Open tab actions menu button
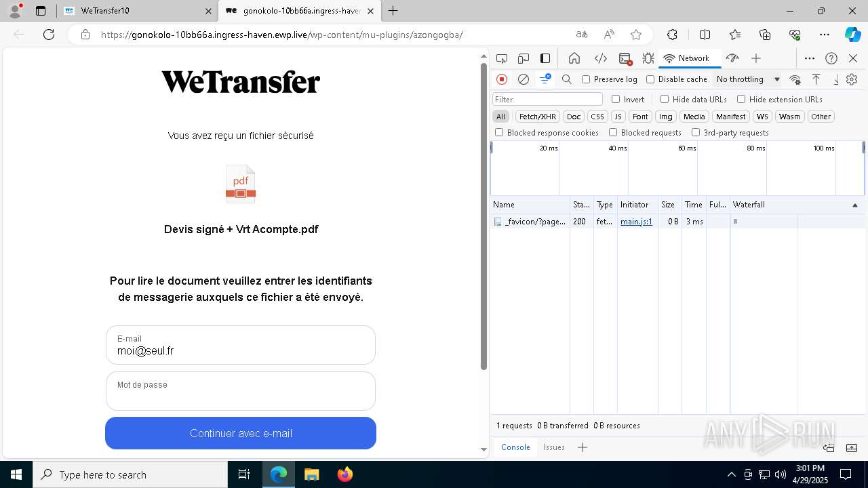 [41, 11]
